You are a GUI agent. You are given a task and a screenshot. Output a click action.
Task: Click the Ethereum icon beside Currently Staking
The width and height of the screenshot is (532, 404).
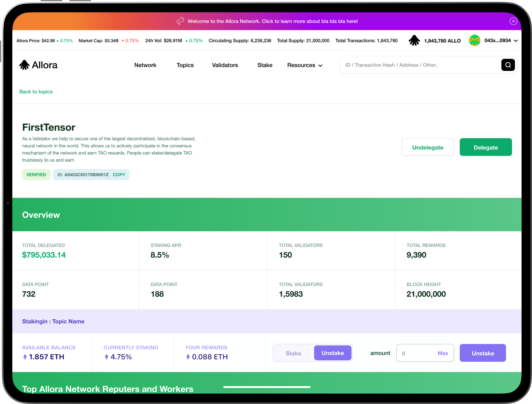[x=106, y=357]
